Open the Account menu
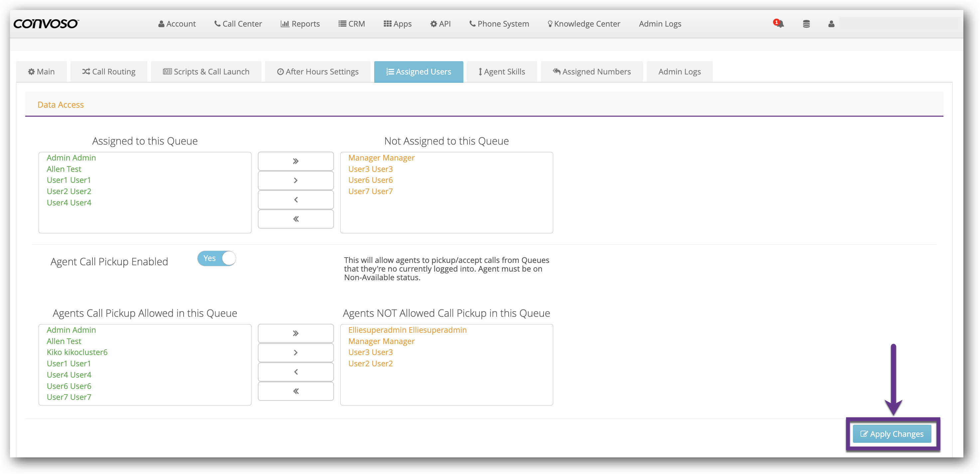 click(x=177, y=24)
